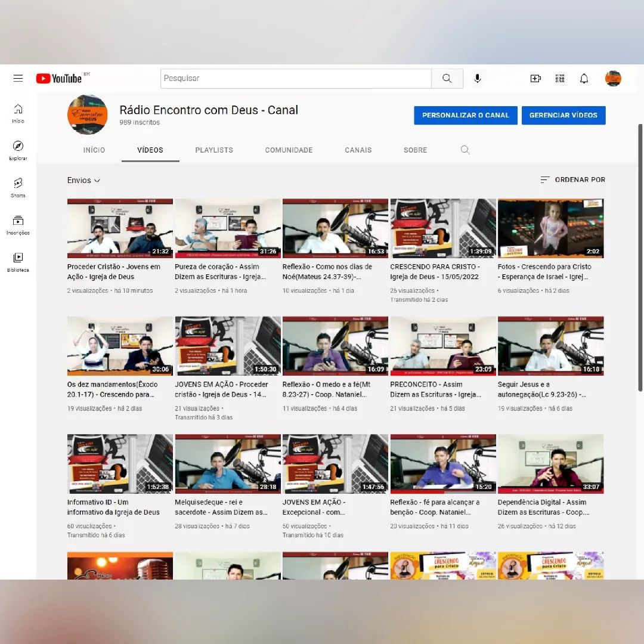Open the notifications bell
The height and width of the screenshot is (644, 644).
click(x=584, y=79)
